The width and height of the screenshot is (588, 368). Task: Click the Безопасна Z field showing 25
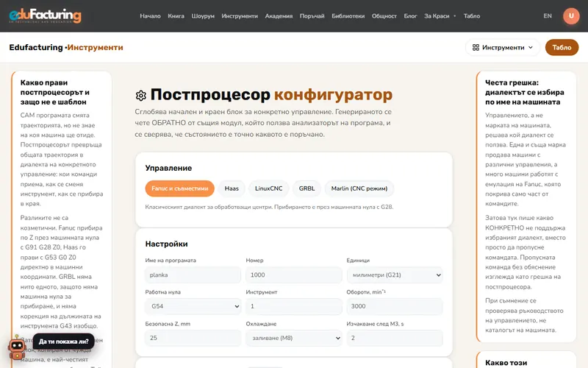[x=193, y=338]
